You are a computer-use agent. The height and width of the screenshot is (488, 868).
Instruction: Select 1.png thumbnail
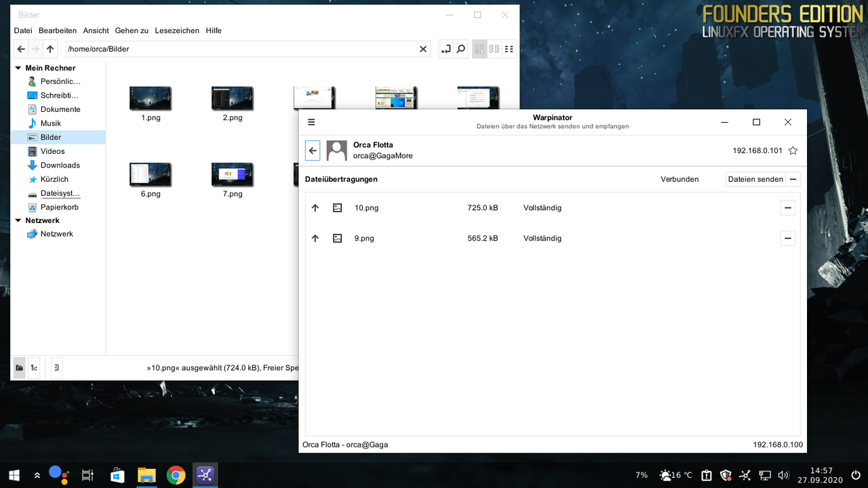point(151,98)
